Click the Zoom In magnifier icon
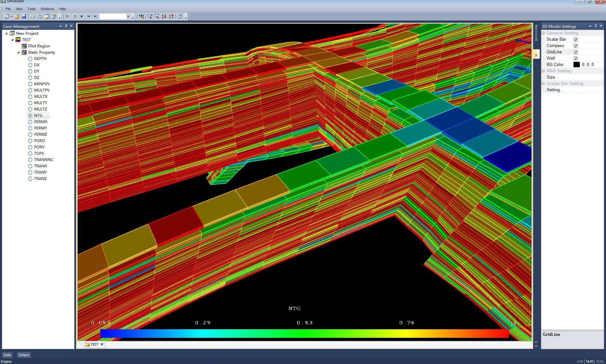 pyautogui.click(x=150, y=16)
